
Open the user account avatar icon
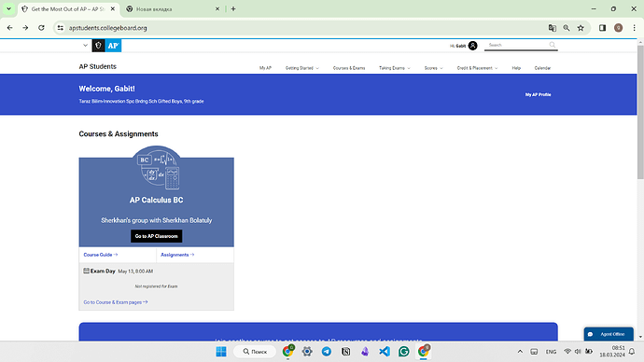pos(472,46)
